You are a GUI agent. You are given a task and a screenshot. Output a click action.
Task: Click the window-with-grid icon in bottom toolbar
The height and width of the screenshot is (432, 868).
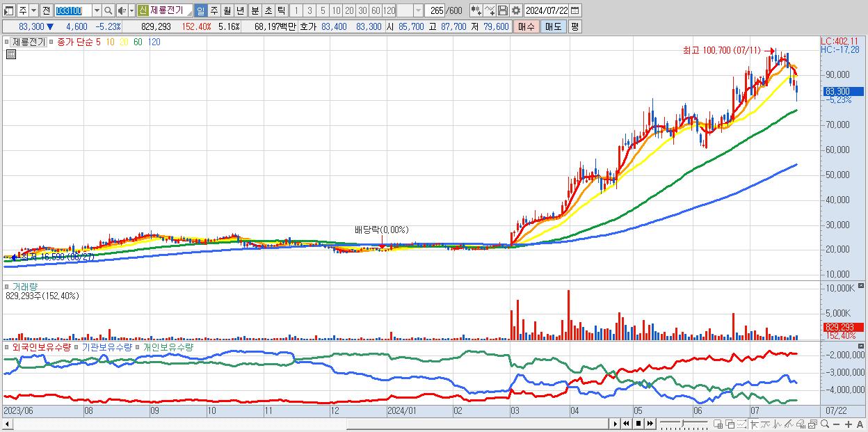tap(718, 424)
